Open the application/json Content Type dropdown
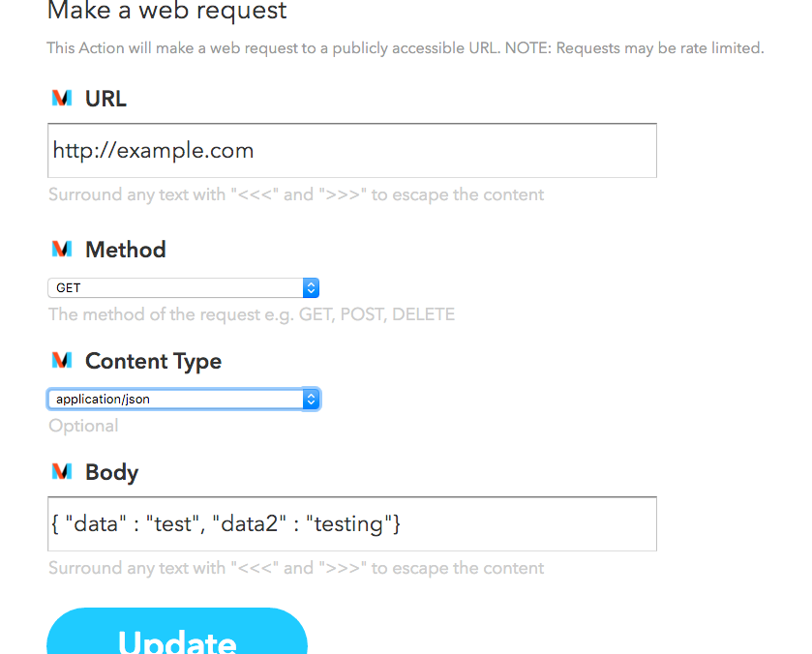 pyautogui.click(x=183, y=399)
